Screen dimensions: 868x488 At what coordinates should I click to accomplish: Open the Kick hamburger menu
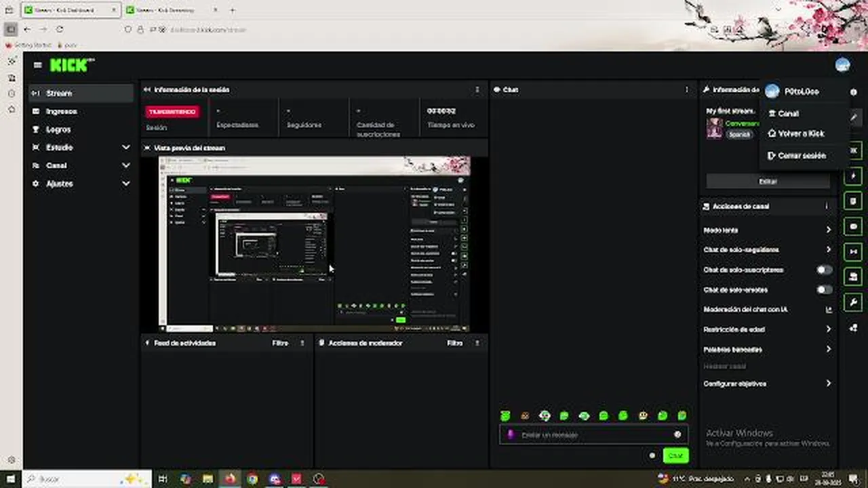[37, 65]
